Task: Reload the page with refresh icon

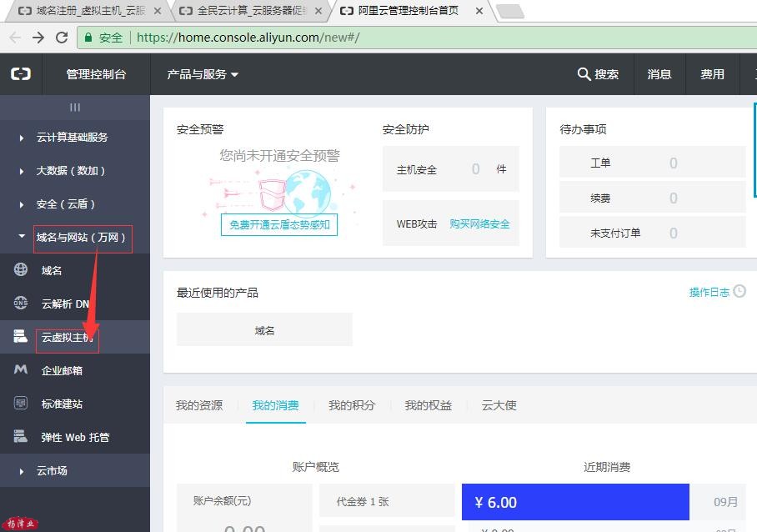Action: coord(62,38)
